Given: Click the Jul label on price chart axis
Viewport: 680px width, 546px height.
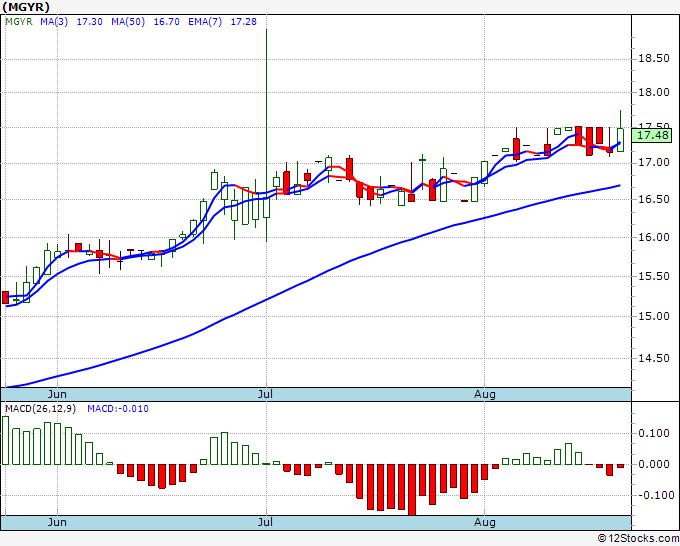Looking at the screenshot, I should click(265, 394).
